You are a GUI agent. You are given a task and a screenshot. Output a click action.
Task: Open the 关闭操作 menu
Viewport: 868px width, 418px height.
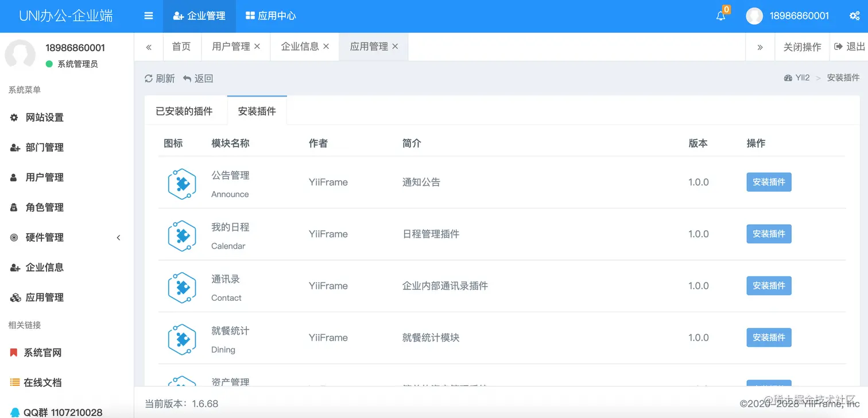pos(802,47)
